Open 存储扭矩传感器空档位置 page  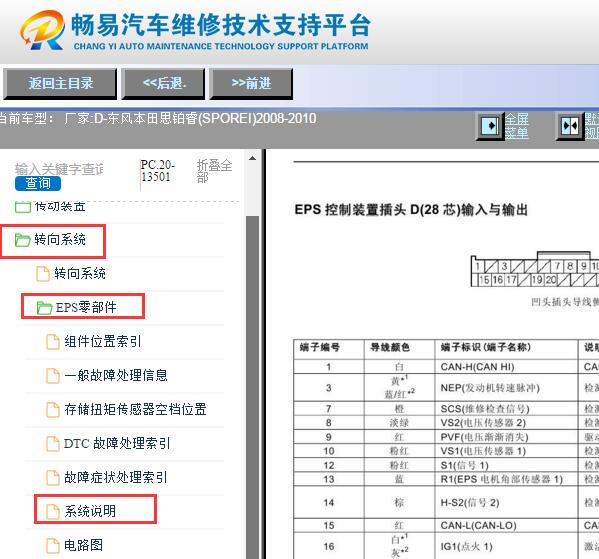click(x=135, y=409)
